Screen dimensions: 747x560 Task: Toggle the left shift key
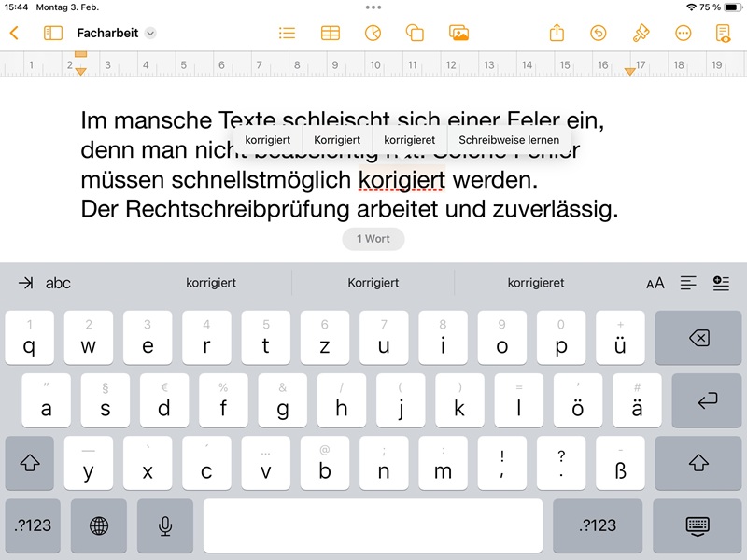click(x=30, y=462)
